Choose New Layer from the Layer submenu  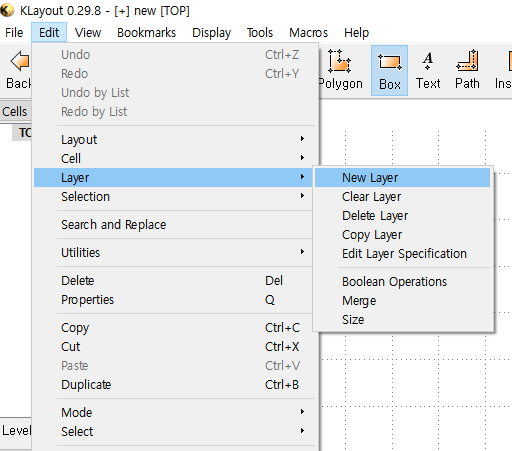(x=402, y=177)
